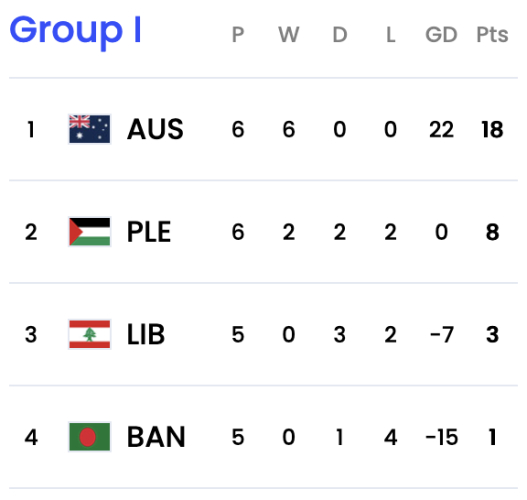Click the Australia flag icon
Viewport: 527px width, 500px height.
pos(89,129)
